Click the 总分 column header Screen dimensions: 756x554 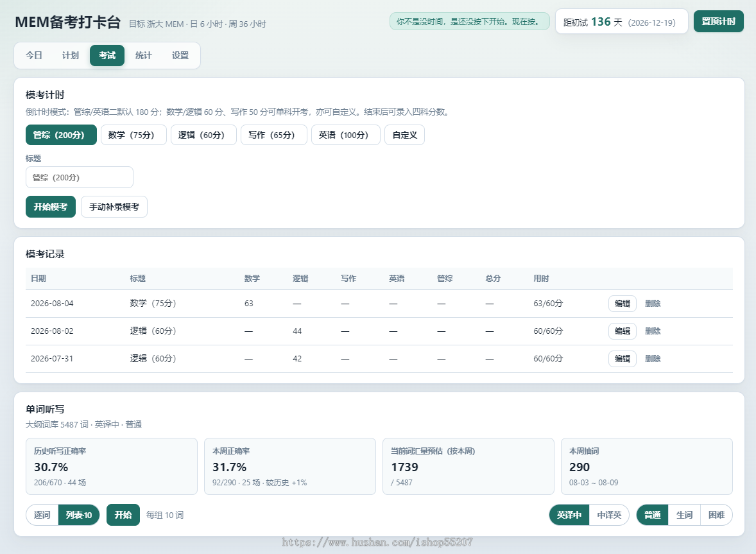click(493, 279)
